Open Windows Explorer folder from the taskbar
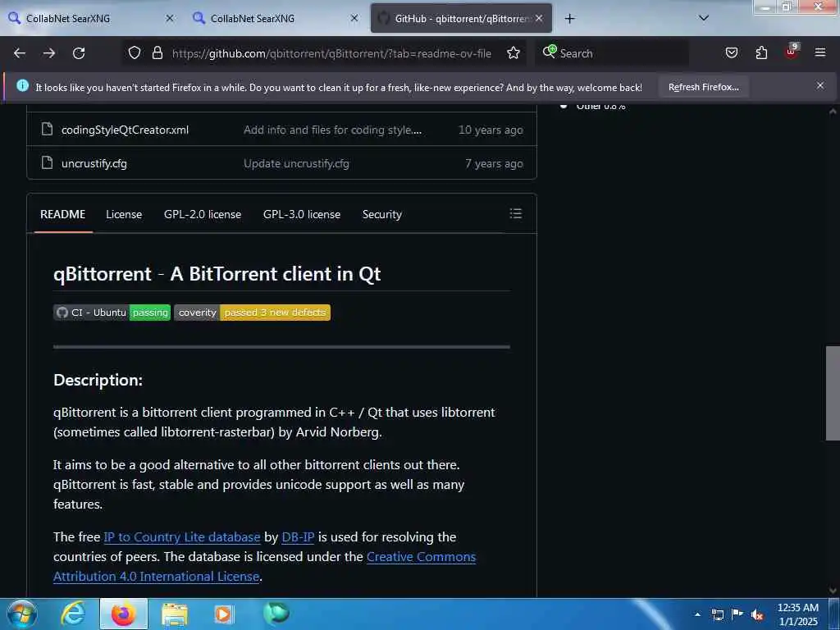 click(174, 615)
